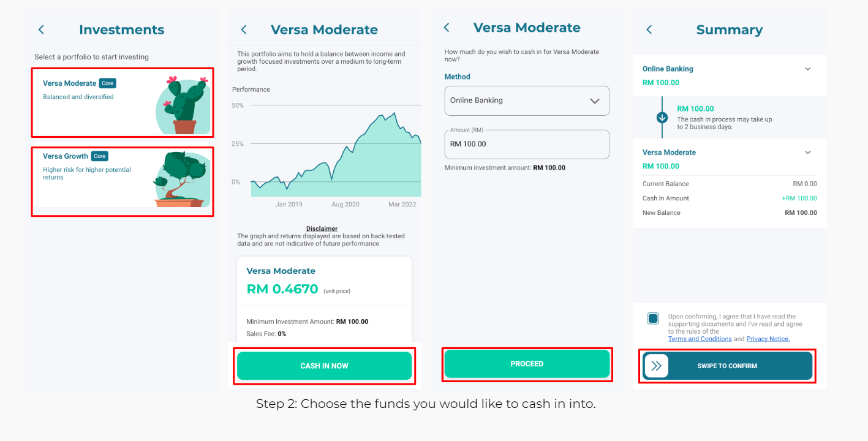Open the Online Banking method dropdown
868x441 pixels.
527,100
